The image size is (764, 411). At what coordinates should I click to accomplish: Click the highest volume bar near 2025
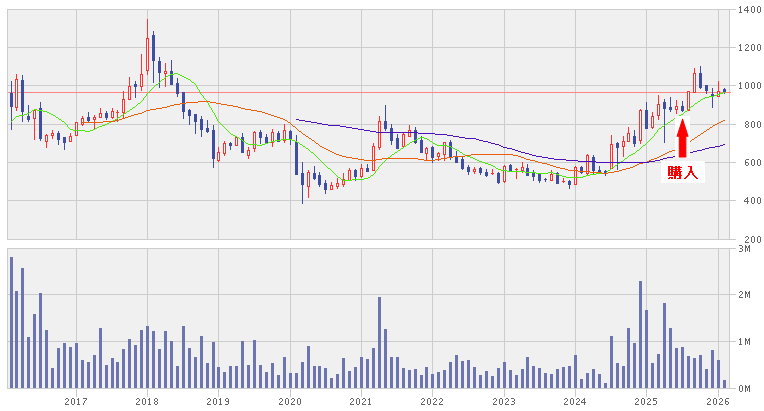click(640, 334)
